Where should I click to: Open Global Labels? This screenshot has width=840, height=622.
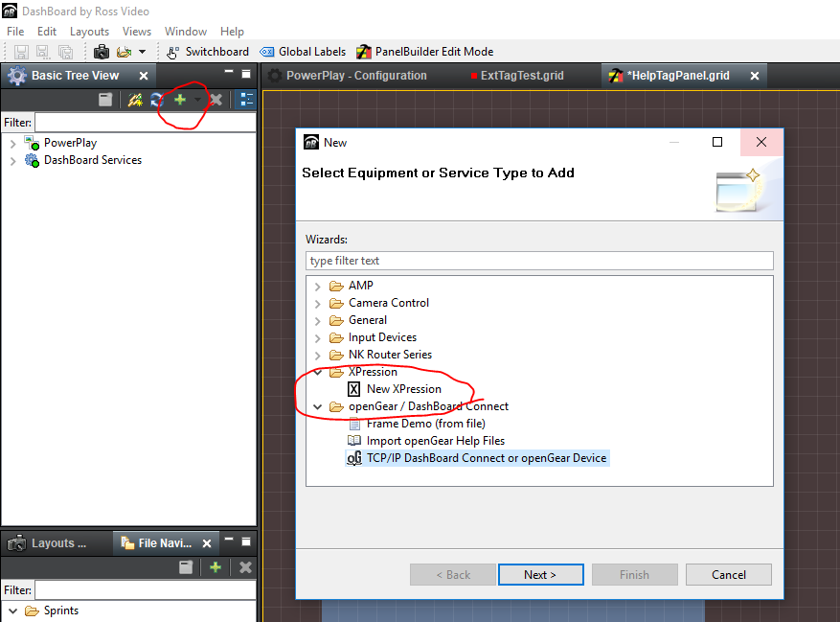303,52
